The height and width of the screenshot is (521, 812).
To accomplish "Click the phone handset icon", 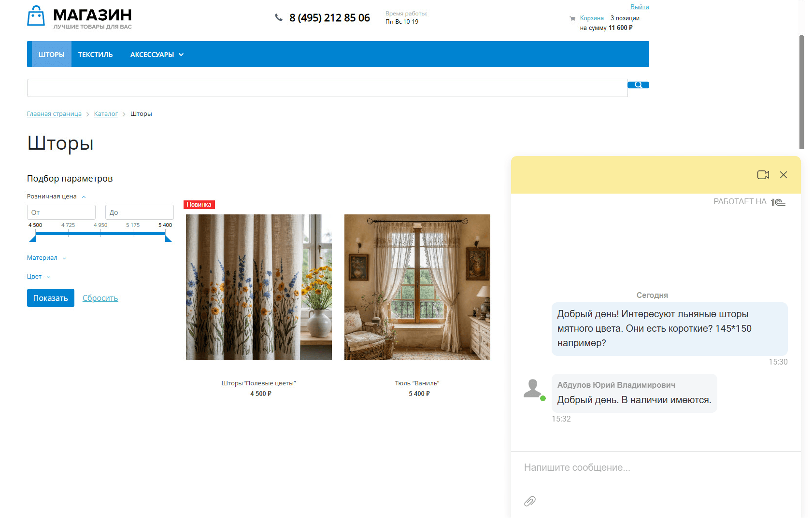I will coord(279,17).
